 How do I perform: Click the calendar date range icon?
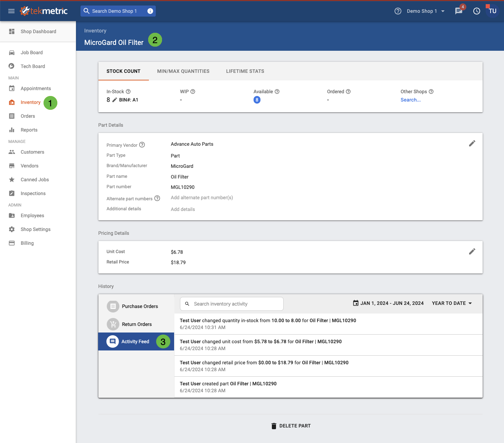(x=356, y=303)
